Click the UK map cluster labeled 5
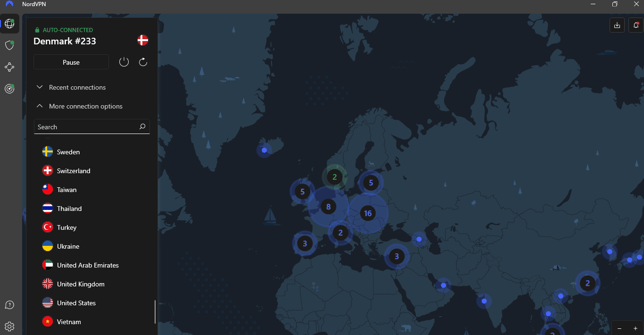644x335 pixels. coord(302,192)
